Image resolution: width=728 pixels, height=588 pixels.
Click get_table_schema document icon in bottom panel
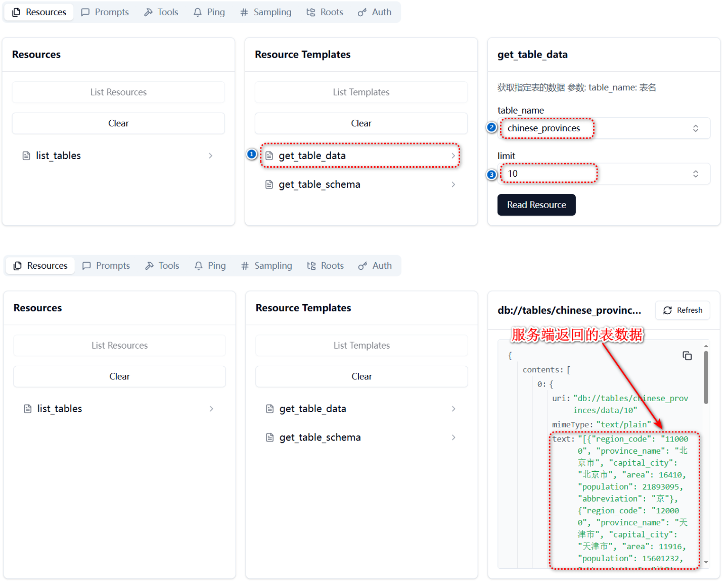point(270,438)
